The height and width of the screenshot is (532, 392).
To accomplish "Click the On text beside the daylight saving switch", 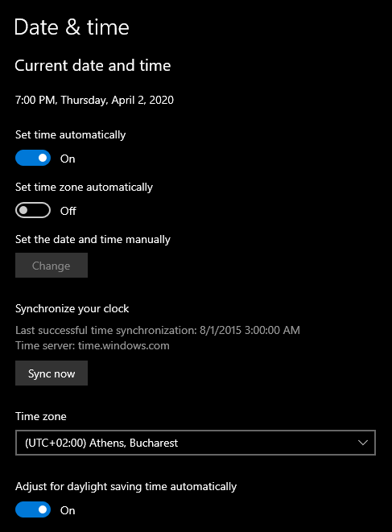I will coord(68,510).
